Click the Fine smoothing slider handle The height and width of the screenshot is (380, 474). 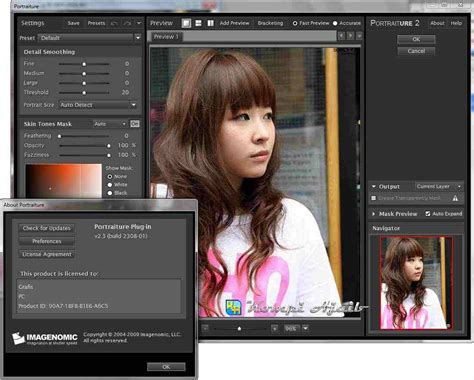pyautogui.click(x=84, y=64)
